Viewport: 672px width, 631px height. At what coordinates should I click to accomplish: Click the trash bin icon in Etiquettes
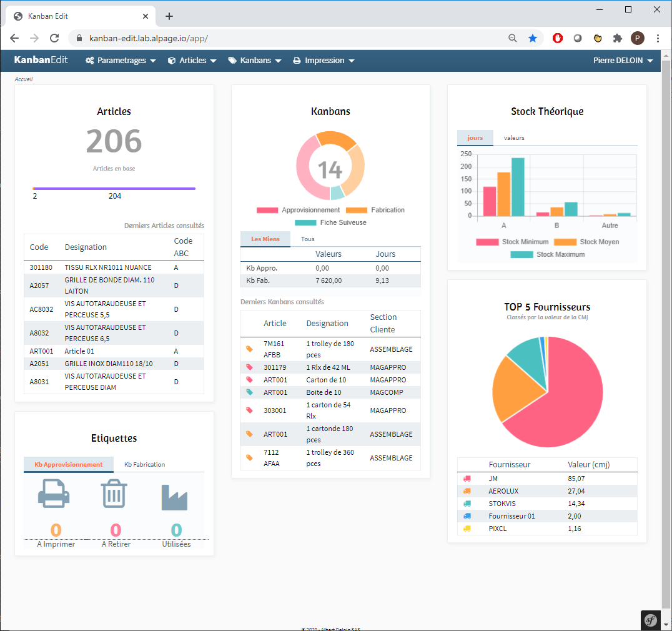[114, 494]
